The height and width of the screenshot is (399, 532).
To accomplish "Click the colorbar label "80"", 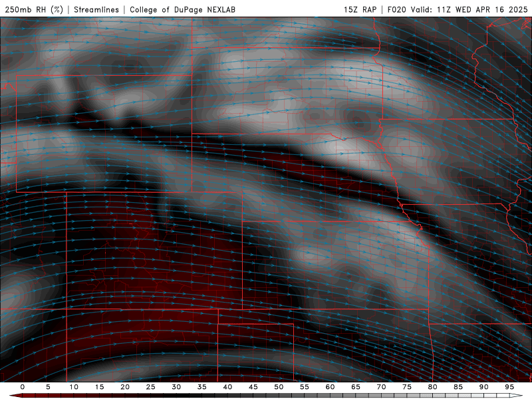I will pyautogui.click(x=432, y=387).
